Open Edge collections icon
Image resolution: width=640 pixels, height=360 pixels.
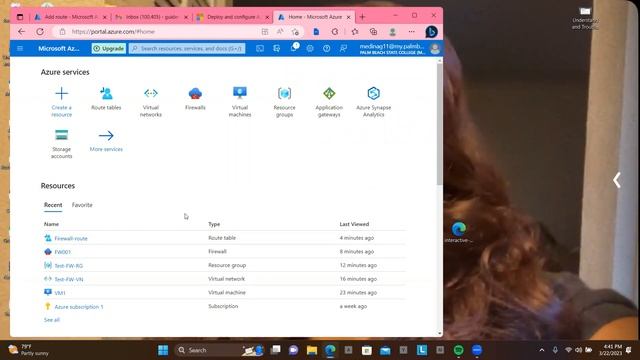tap(373, 31)
